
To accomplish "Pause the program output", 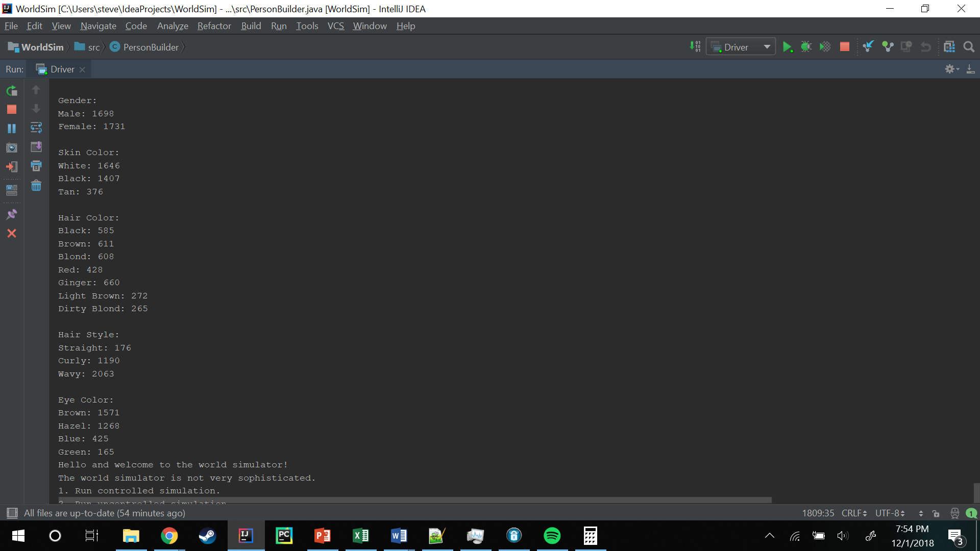I will coord(12,129).
